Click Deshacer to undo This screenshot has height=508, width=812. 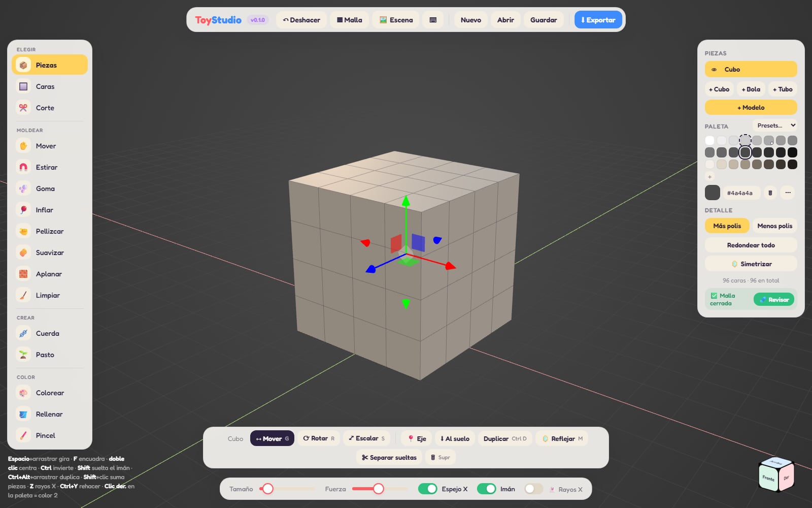click(x=301, y=20)
